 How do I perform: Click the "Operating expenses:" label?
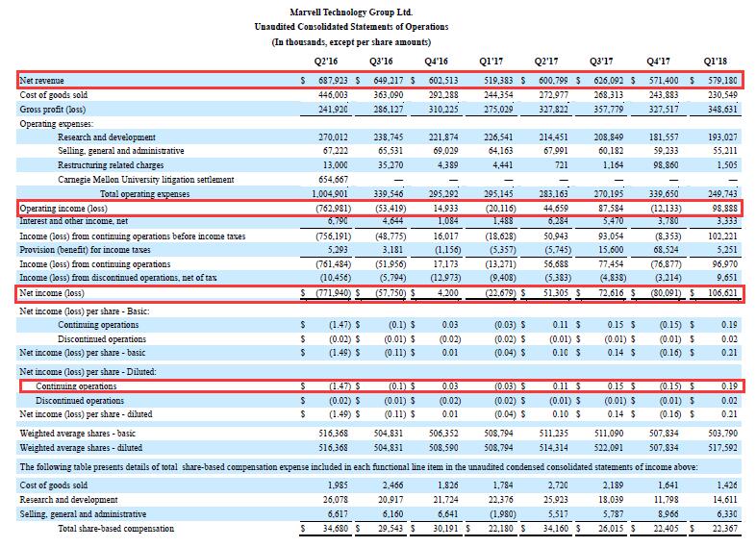pos(57,124)
